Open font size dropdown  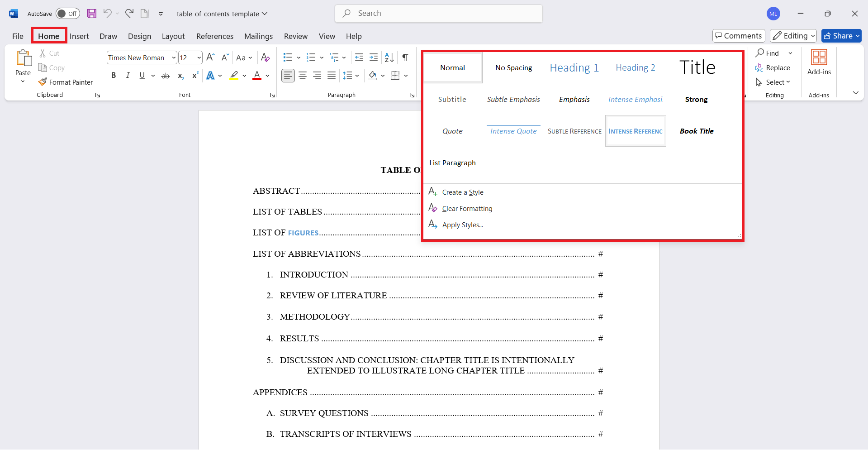(199, 58)
